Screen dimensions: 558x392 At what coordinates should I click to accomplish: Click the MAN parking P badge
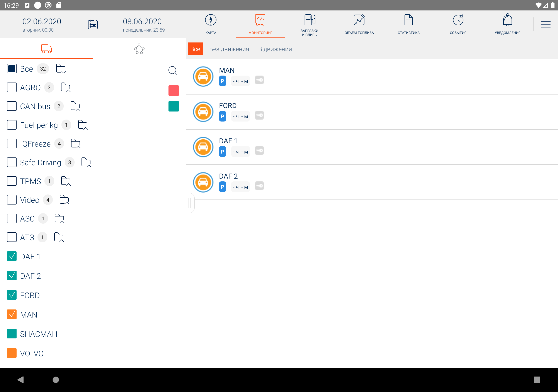point(222,81)
